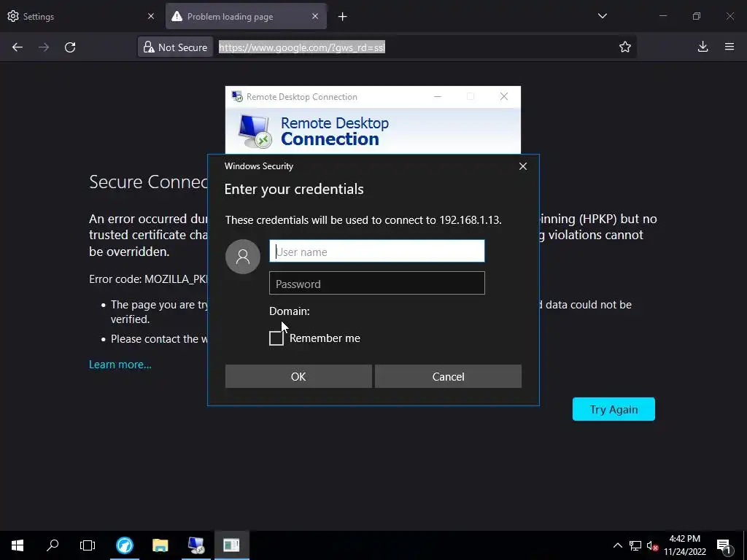Screen dimensions: 747x560
Task: Open the Windows Start menu
Action: point(18,545)
